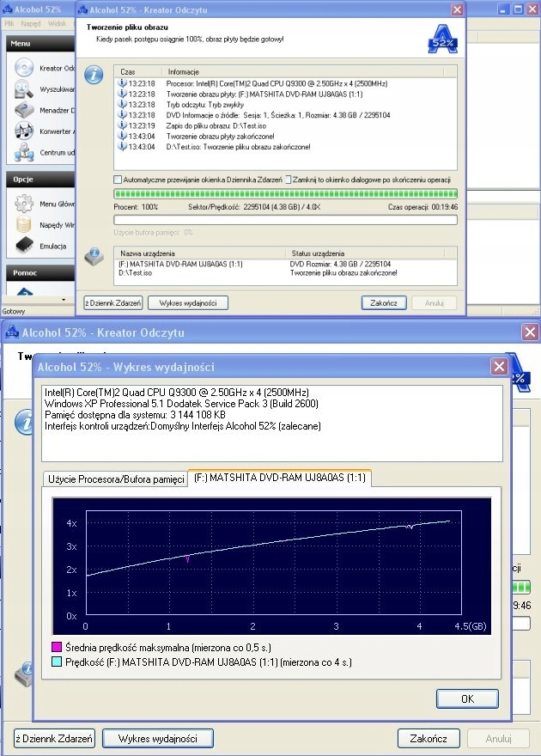Collapse the Opcje section header in sidebar
Screen dimensions: 541x756
40,179
